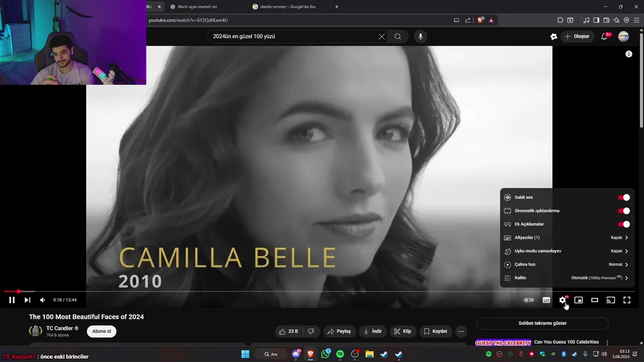
Task: Turn off the Sabit ses toggle
Action: click(x=623, y=198)
